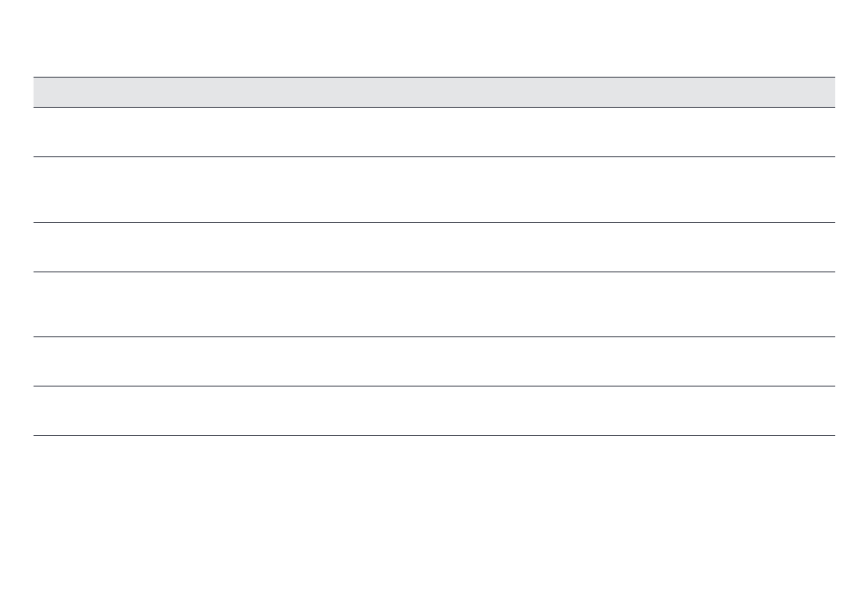
Task: Click the empty white margin above the gray header
Action: [434, 37]
